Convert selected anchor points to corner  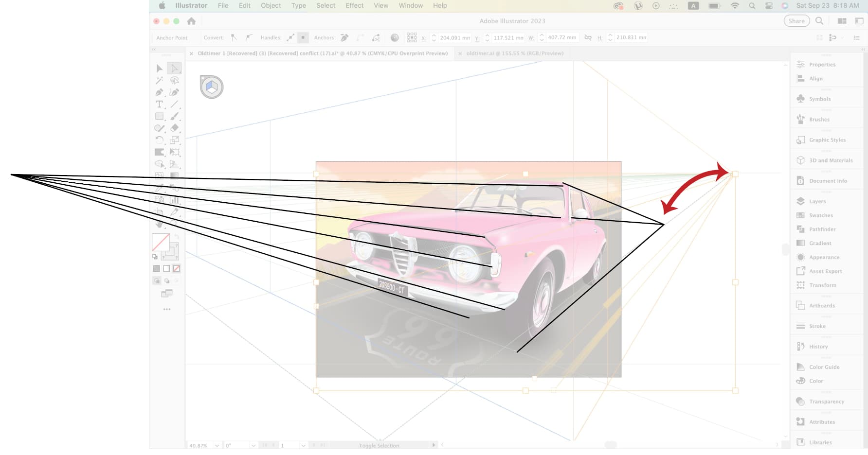coord(234,37)
